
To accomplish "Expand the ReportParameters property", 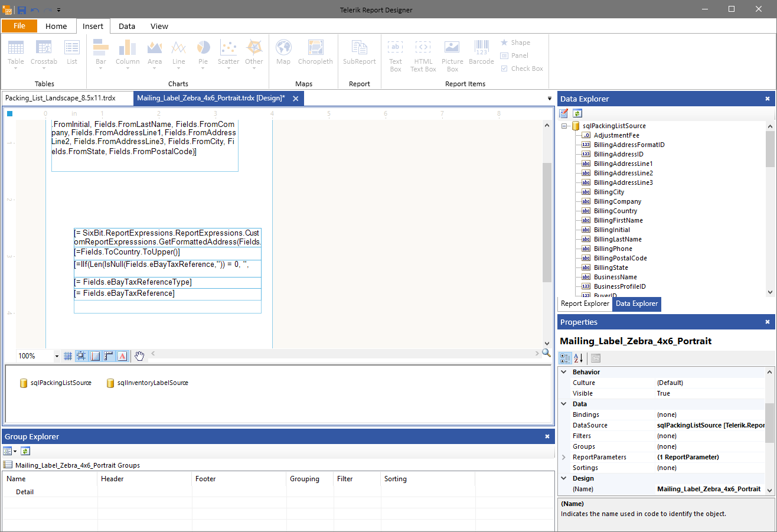I will click(x=564, y=457).
